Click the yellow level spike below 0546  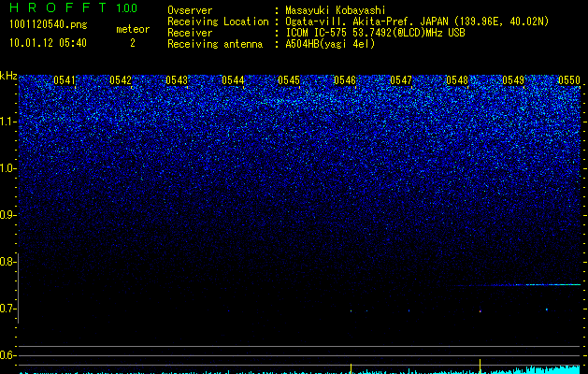tap(351, 368)
